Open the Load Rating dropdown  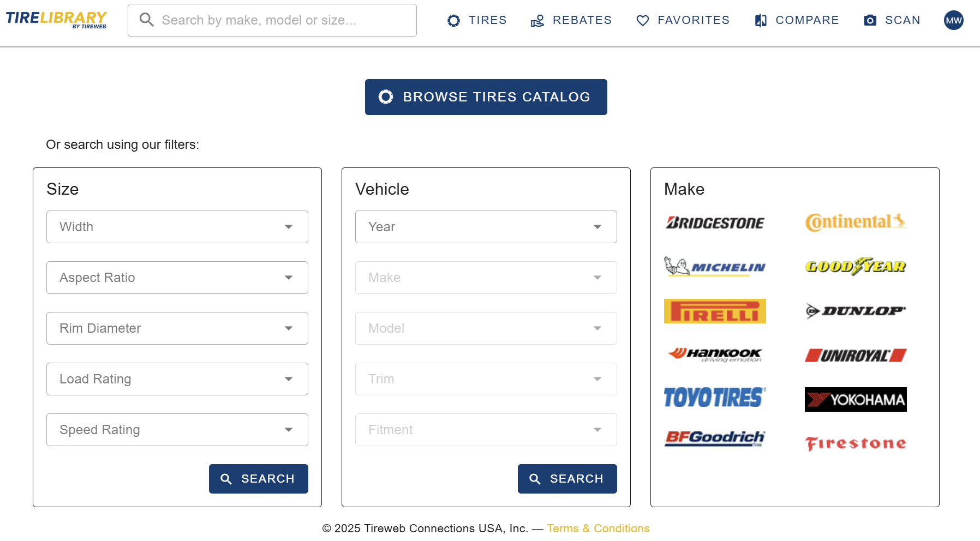tap(177, 379)
